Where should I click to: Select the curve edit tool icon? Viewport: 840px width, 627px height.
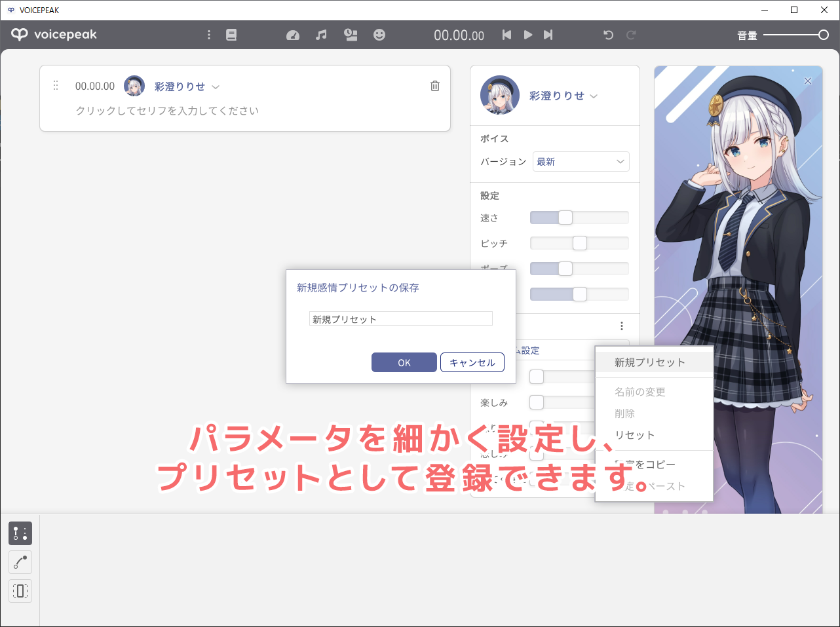(20, 562)
